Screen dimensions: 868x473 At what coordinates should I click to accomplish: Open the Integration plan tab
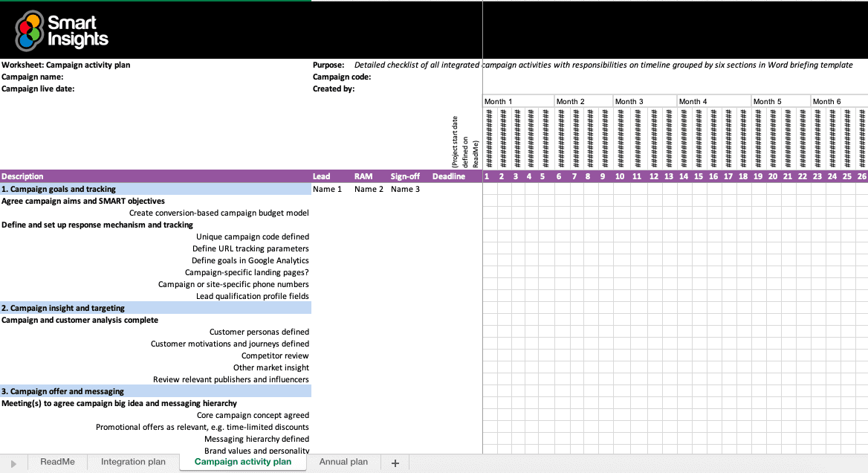coord(133,462)
